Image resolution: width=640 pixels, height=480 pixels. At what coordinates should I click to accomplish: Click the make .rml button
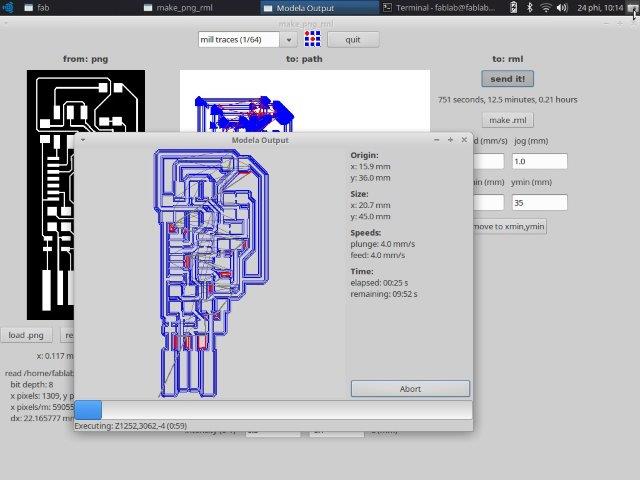coord(508,120)
